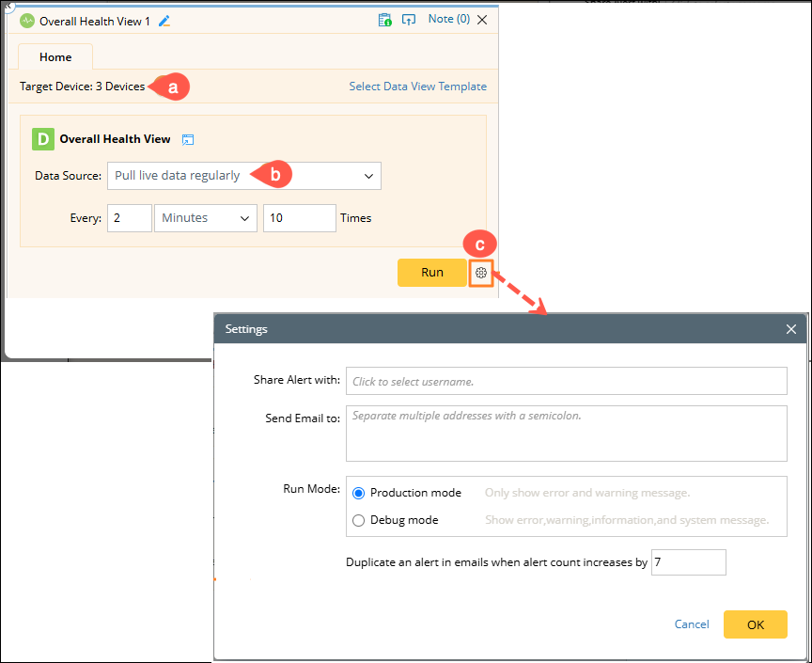Expand the Data Source dropdown

(x=244, y=176)
